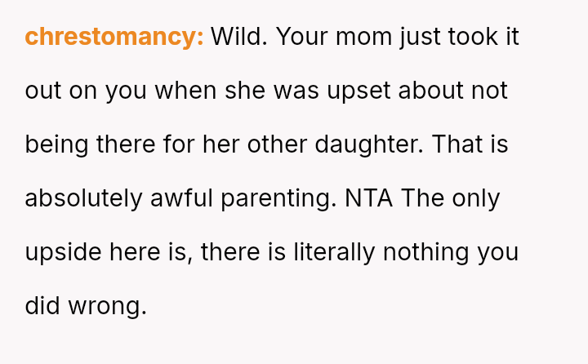Screen dimensions: 588x364
Task: Open the chrestomancy username profile link
Action: pyautogui.click(x=114, y=37)
